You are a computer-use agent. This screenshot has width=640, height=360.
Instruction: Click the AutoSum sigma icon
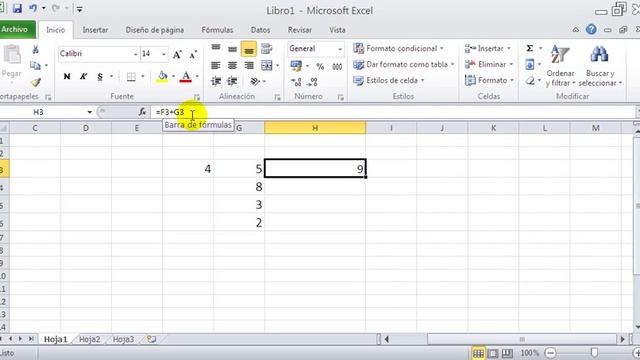point(530,48)
